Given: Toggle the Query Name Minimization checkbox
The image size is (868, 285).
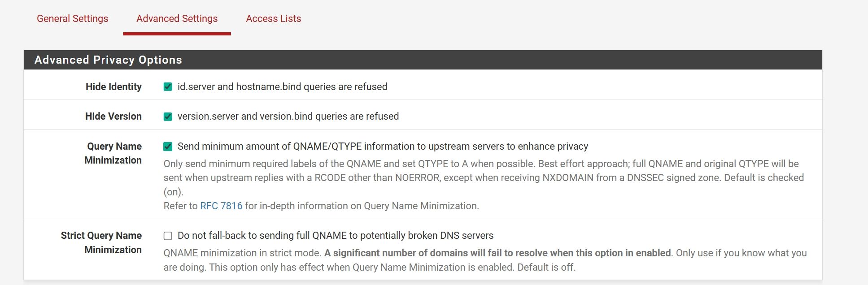Looking at the screenshot, I should 168,147.
